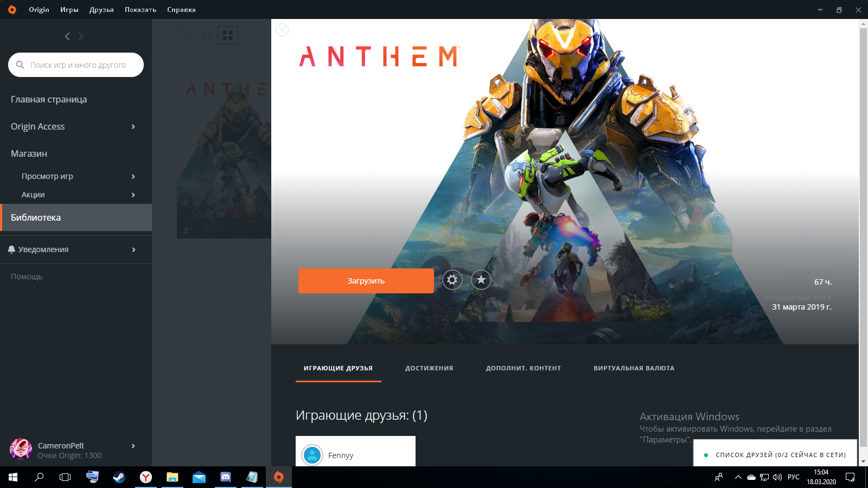Click the vertical scrollbar of details panel

[863, 239]
